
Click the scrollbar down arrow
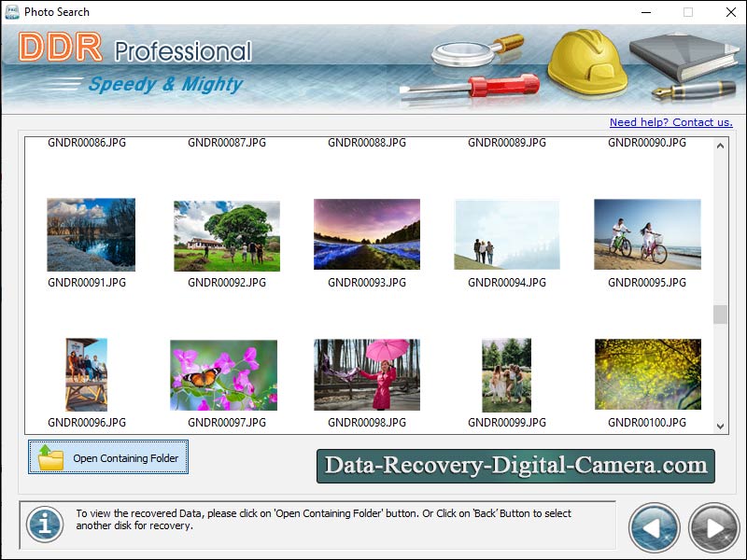click(718, 427)
